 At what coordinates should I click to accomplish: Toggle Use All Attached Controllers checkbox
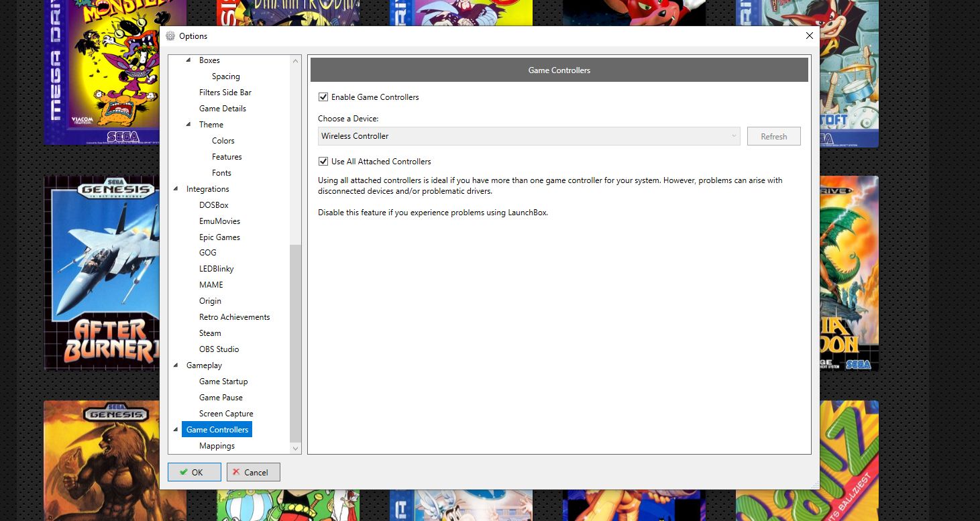tap(324, 162)
